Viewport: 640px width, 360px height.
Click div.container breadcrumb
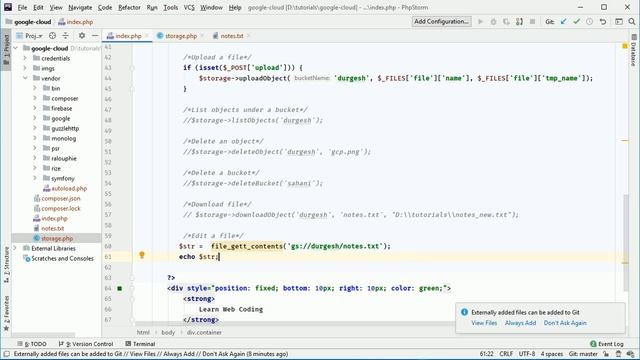coord(204,332)
